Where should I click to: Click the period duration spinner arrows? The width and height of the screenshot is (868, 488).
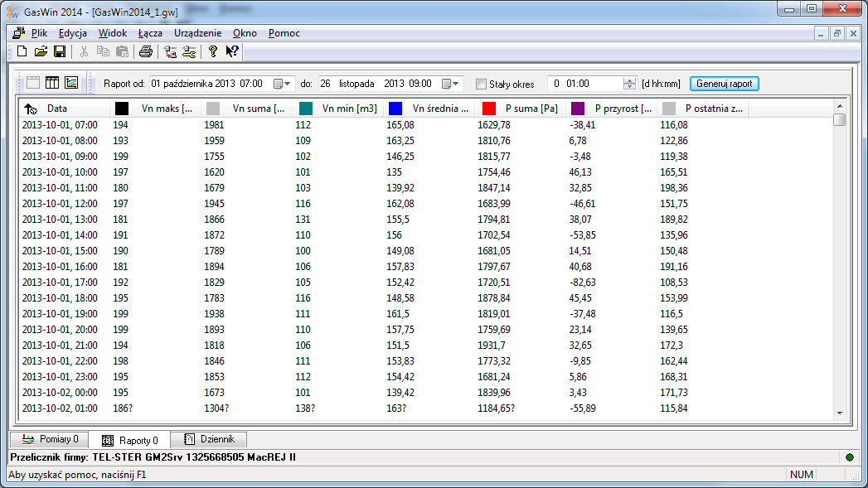pos(629,84)
